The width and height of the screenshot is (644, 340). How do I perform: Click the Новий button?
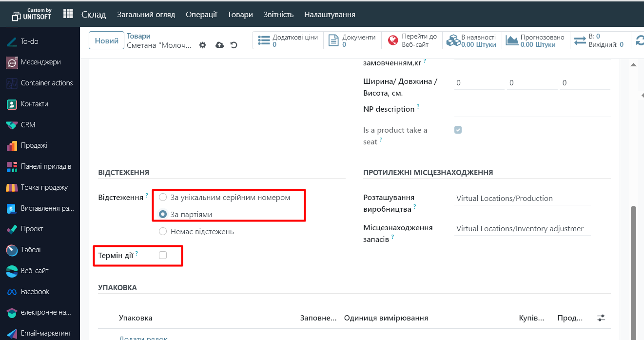point(106,40)
